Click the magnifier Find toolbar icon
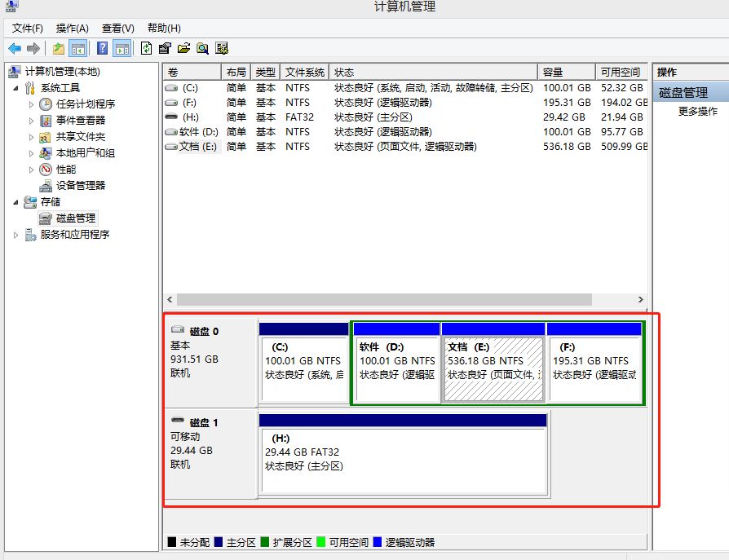 [202, 48]
